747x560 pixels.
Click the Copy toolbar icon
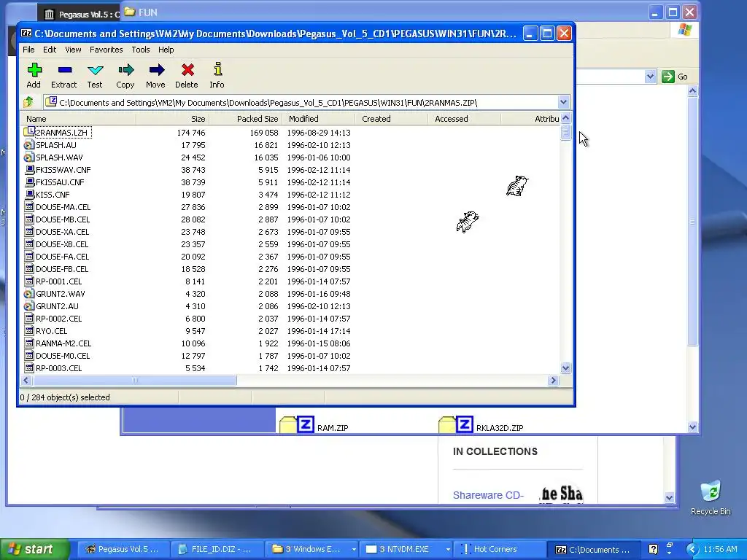pyautogui.click(x=125, y=70)
